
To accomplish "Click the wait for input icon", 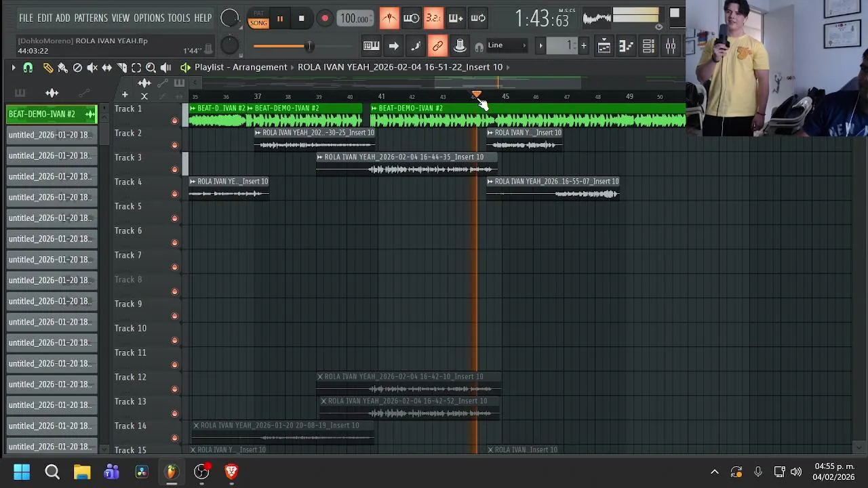I will [x=412, y=18].
